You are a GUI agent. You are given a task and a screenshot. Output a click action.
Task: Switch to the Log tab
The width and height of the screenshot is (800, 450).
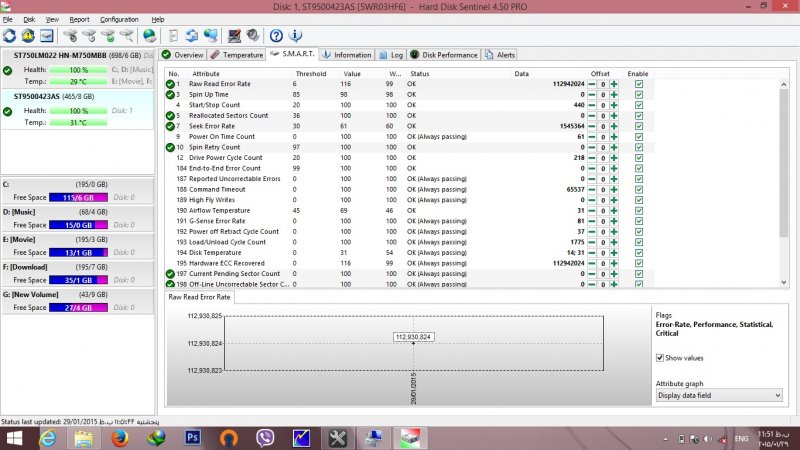391,55
